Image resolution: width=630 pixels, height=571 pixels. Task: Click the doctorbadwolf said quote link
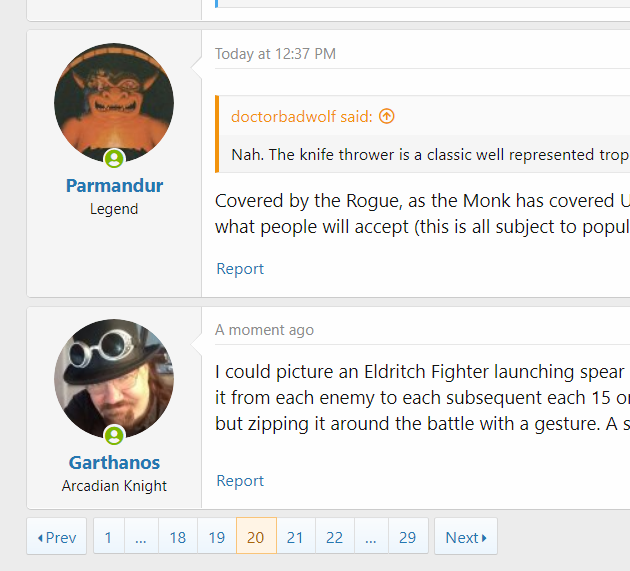tap(302, 117)
